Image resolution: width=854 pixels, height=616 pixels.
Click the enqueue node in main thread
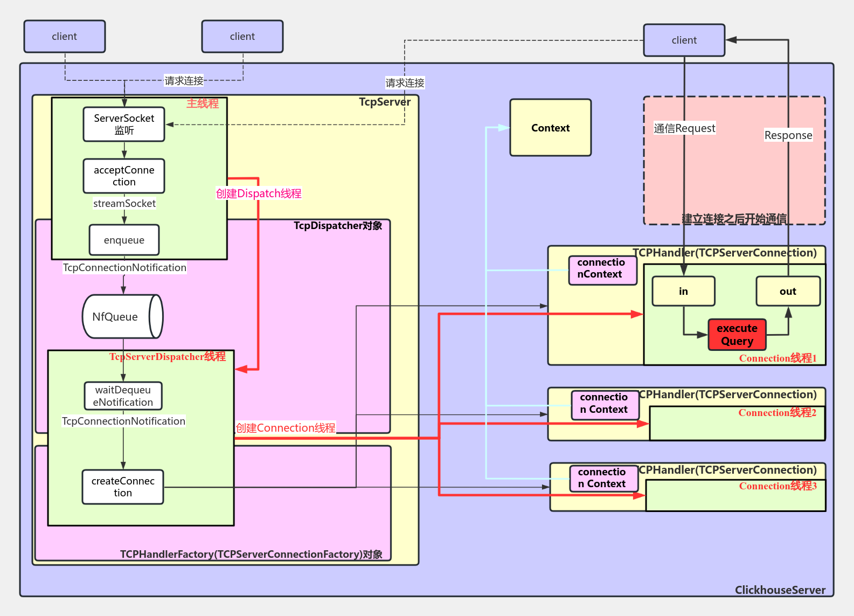(x=124, y=240)
